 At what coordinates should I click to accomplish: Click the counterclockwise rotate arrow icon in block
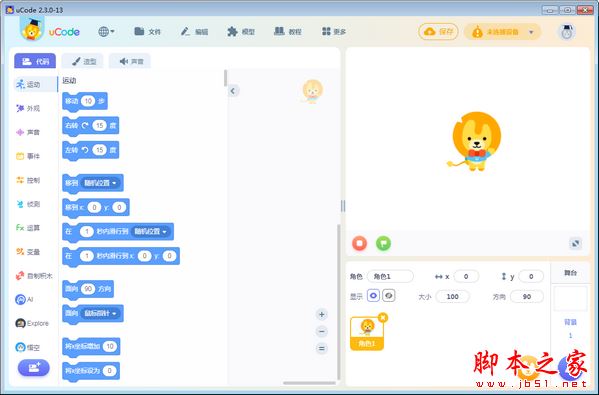(85, 150)
